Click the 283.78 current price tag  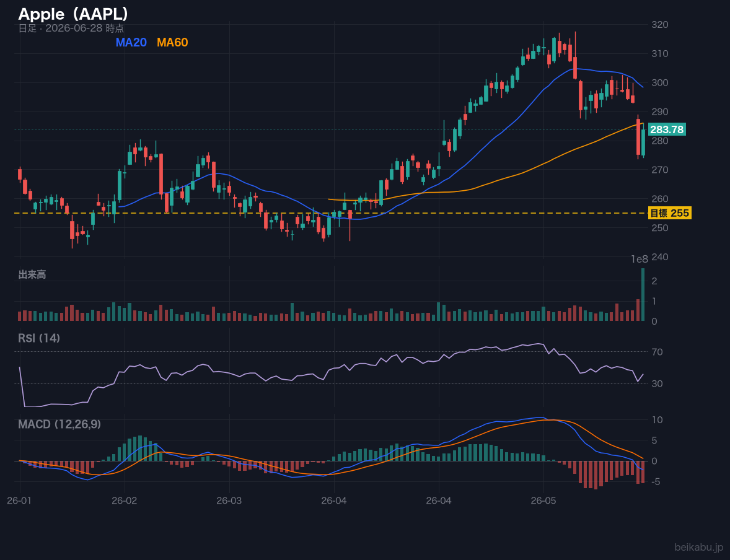667,129
